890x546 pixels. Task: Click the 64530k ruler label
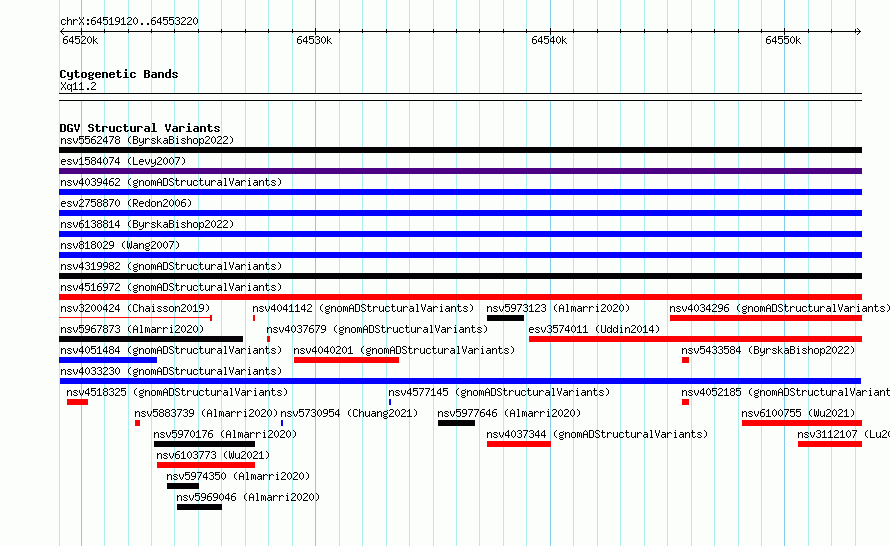(x=314, y=40)
